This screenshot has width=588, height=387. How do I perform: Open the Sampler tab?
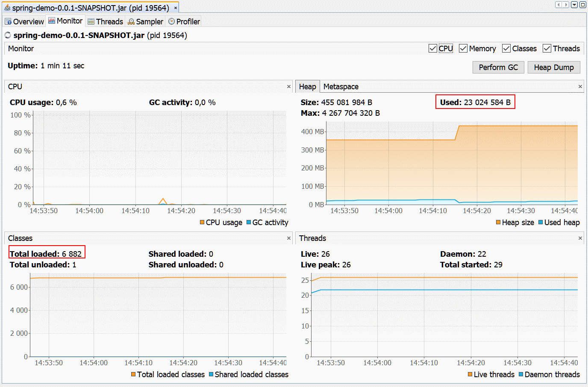(x=146, y=22)
